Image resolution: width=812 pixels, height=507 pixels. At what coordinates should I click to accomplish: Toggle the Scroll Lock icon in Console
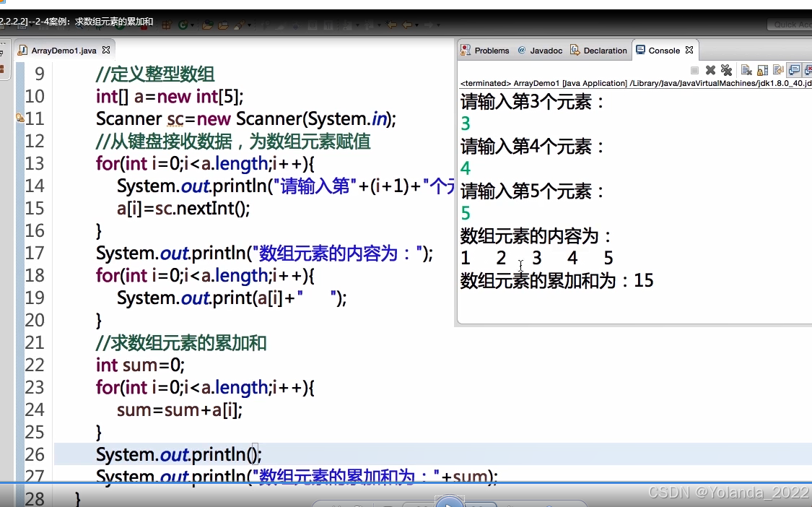pos(762,70)
